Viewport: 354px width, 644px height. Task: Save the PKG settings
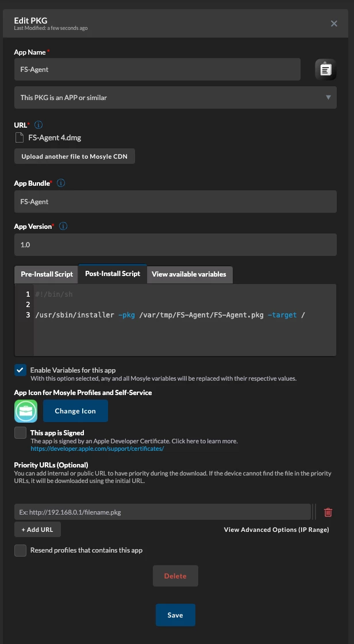[x=175, y=615]
